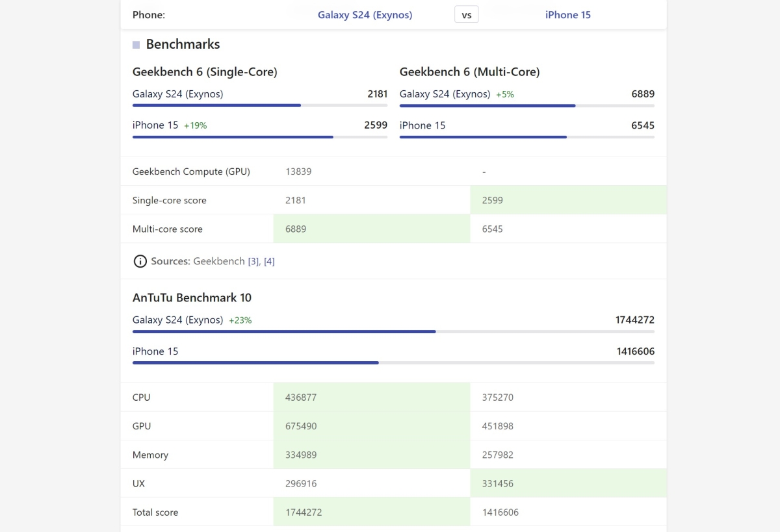Select the 334989 Memory score cell

point(372,455)
